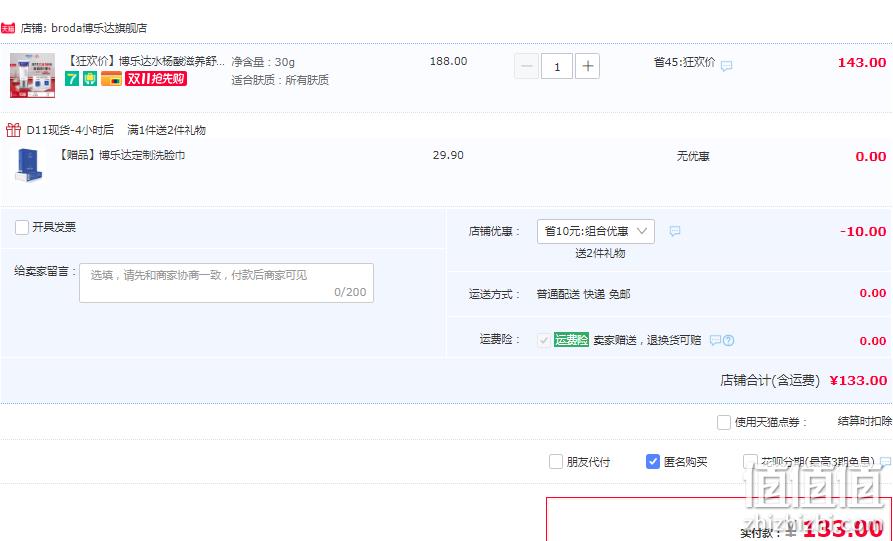Viewport: 893px width, 541px height.
Task: Click the ¥133.00 store total amount
Action: (858, 380)
